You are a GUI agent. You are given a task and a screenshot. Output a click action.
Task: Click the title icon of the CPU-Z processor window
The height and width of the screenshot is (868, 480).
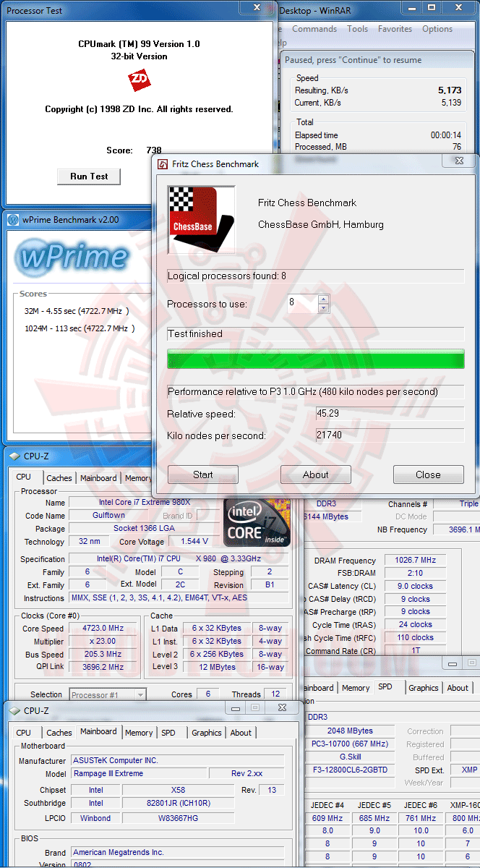tap(14, 456)
